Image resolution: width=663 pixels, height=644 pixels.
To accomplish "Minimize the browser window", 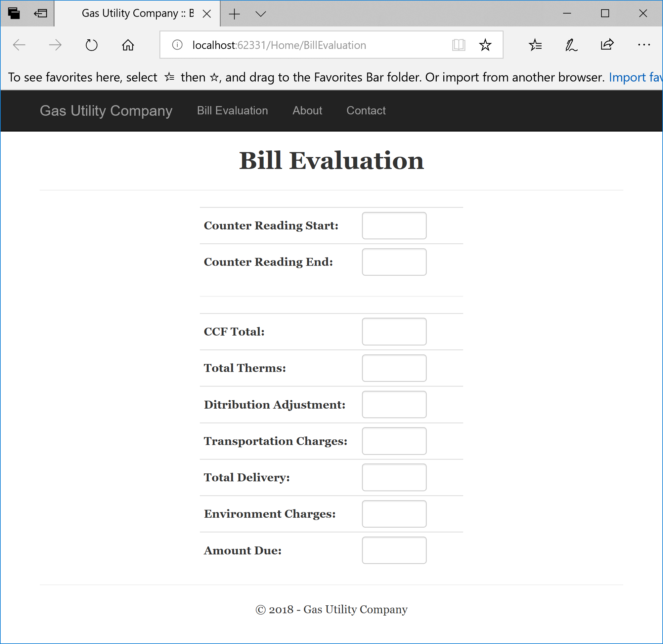I will click(567, 14).
